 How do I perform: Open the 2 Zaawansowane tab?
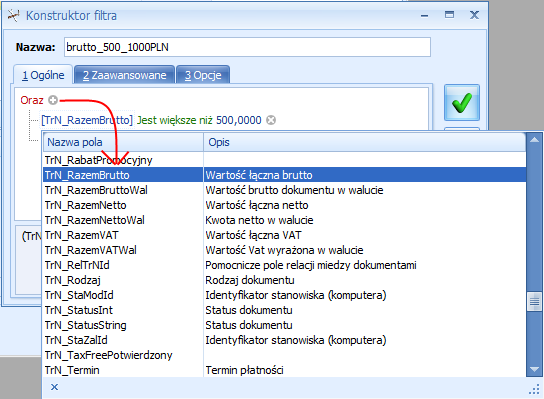point(125,75)
